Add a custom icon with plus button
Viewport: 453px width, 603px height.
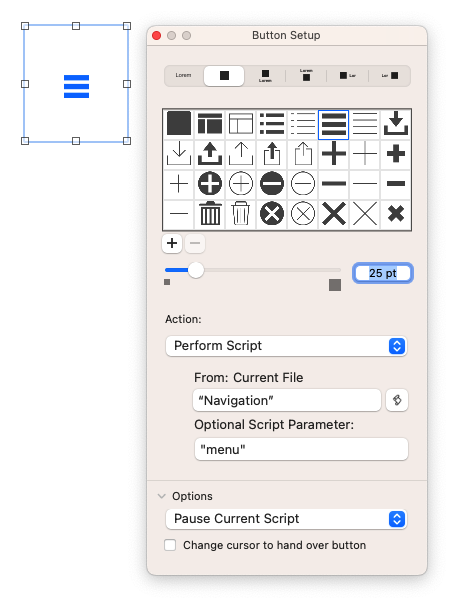pos(172,243)
